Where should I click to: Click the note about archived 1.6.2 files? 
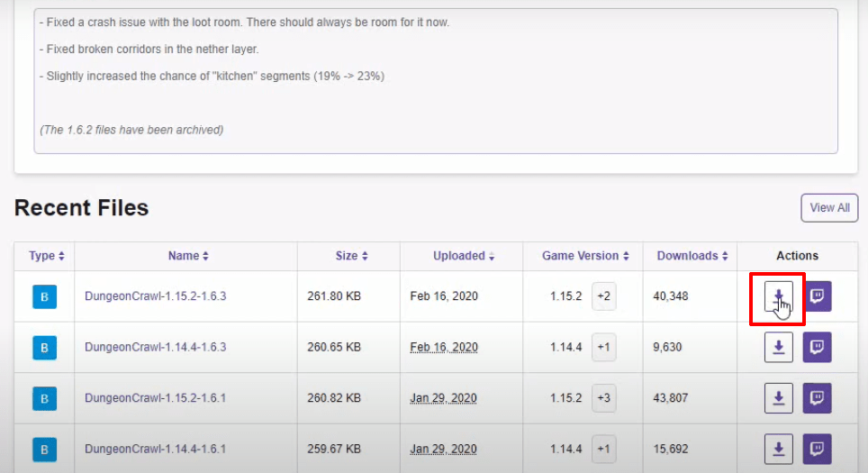coord(131,130)
